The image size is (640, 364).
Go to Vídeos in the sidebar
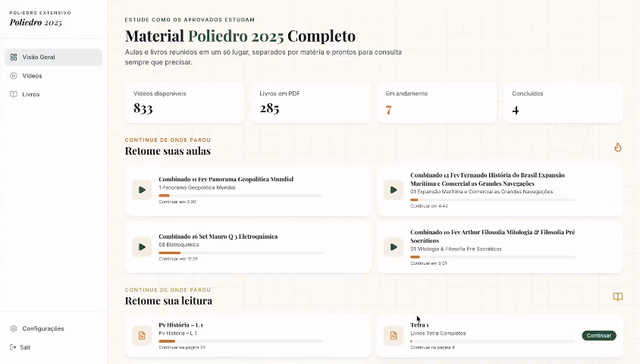[53, 76]
